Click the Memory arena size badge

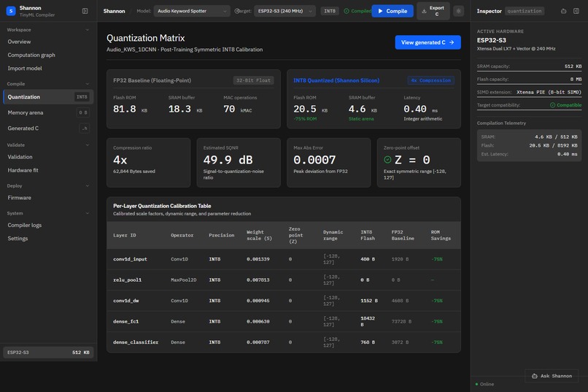pyautogui.click(x=83, y=112)
